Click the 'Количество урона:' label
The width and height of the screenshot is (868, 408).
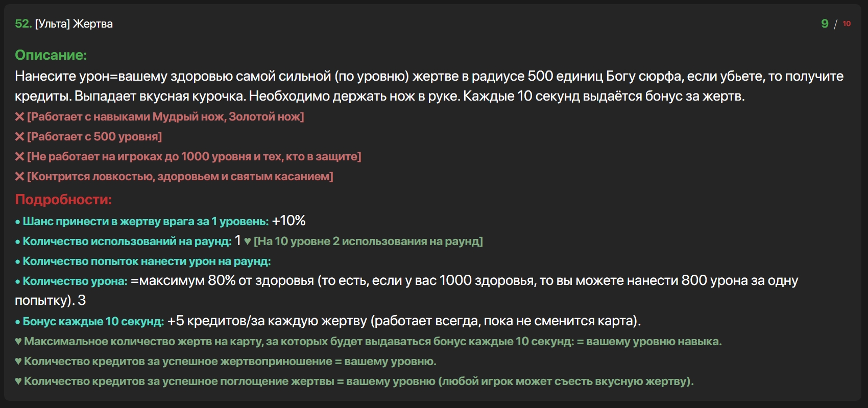[75, 281]
